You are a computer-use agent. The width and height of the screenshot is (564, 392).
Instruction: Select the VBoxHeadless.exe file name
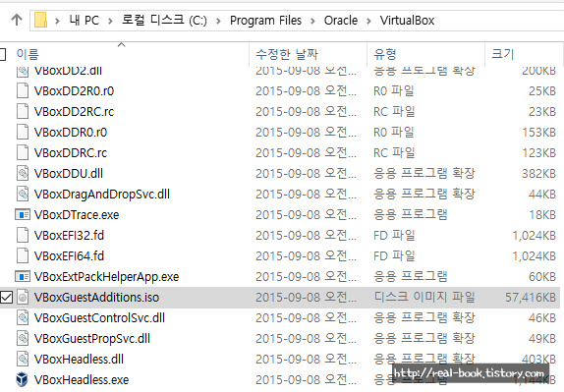click(82, 379)
